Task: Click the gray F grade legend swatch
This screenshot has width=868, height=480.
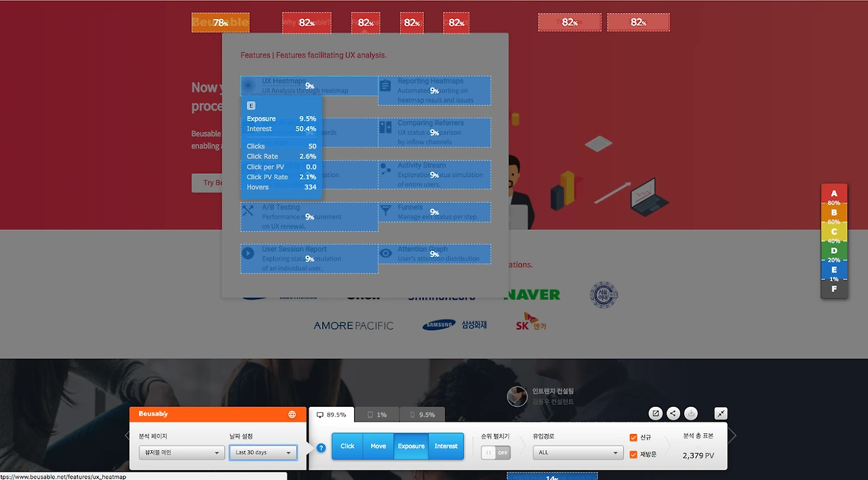Action: (834, 289)
